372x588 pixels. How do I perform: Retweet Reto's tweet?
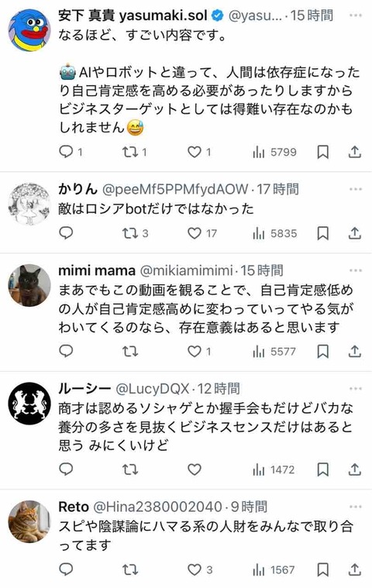130,569
